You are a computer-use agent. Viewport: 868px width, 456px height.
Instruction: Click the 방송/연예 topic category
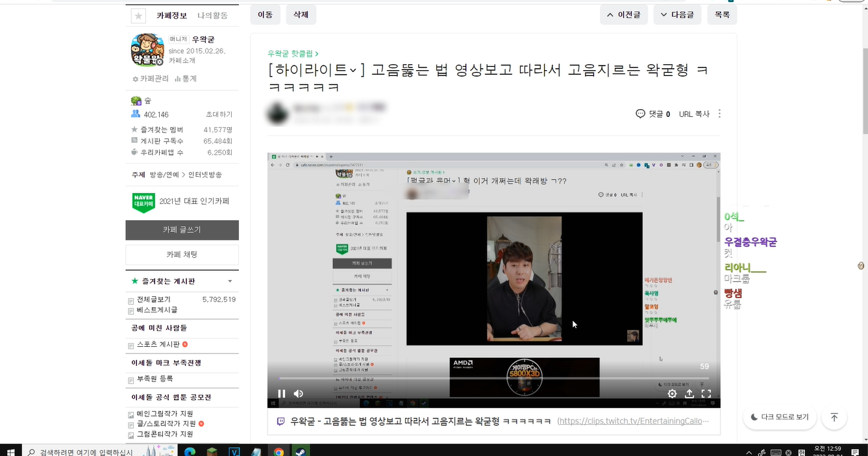click(164, 175)
